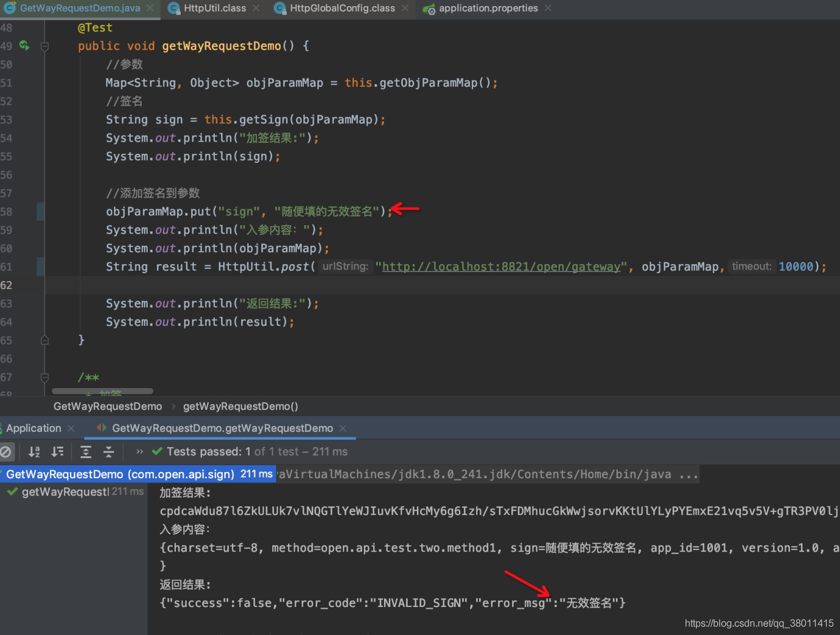Collapse all test tree nodes
The width and height of the screenshot is (840, 635).
109,452
